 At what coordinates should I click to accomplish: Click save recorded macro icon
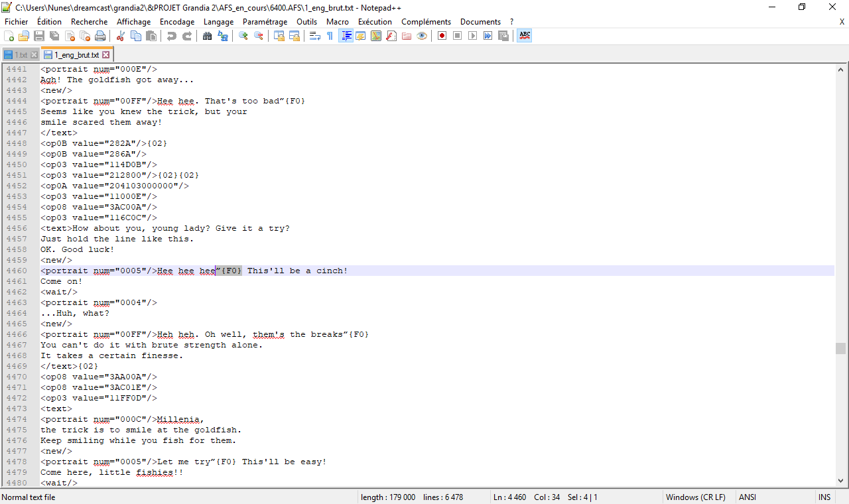pos(503,36)
